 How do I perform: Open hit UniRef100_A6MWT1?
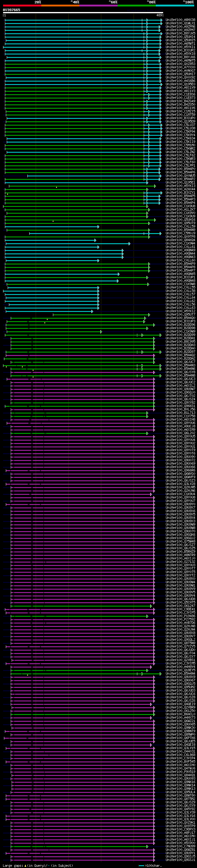point(180,43)
